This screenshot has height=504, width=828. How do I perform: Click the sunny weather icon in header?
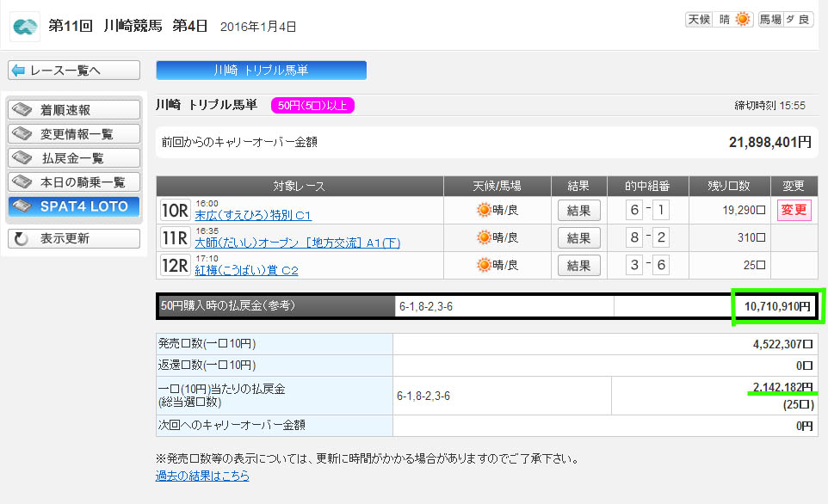coord(742,19)
